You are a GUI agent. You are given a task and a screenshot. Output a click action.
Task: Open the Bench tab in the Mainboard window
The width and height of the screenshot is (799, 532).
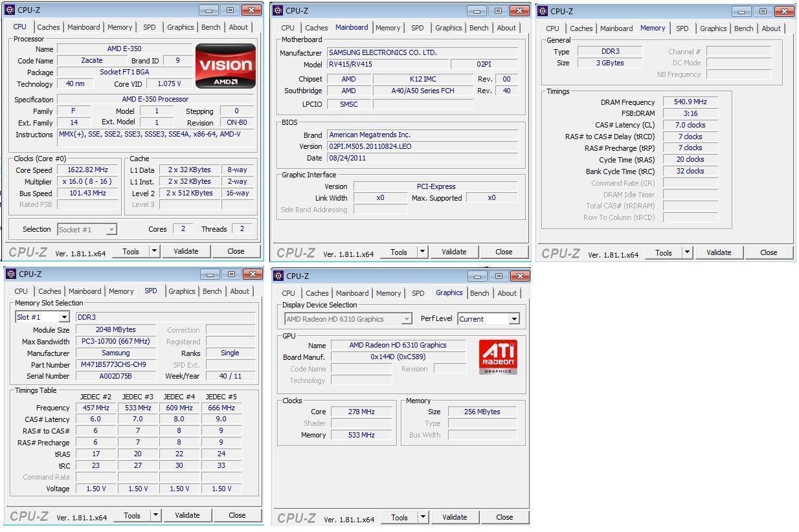pos(479,28)
